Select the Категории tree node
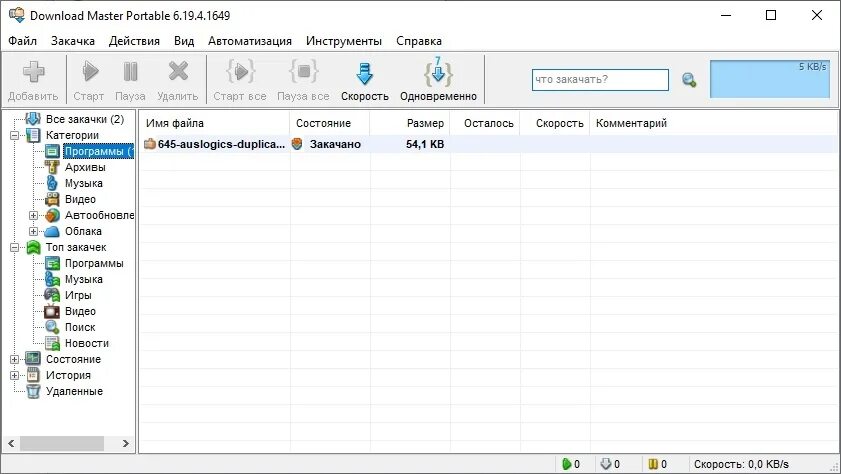This screenshot has width=841, height=474. click(x=72, y=135)
